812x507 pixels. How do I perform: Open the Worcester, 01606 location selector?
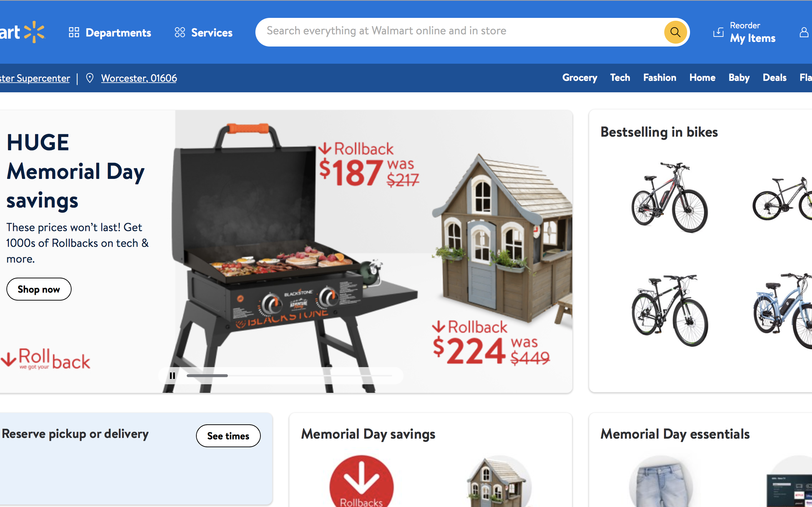pos(139,78)
